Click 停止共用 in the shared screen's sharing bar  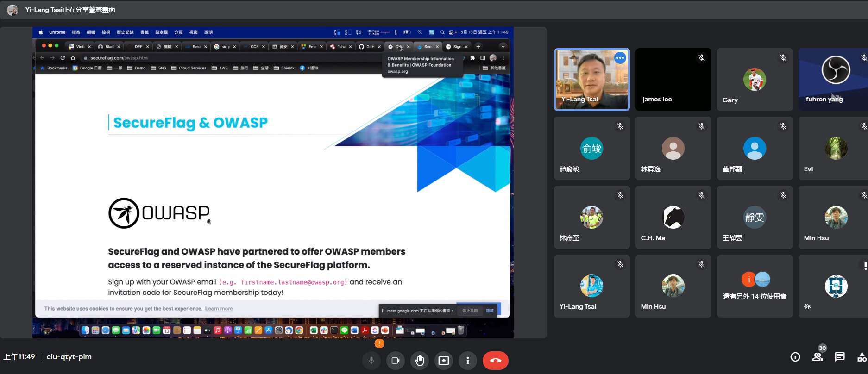[x=470, y=311]
